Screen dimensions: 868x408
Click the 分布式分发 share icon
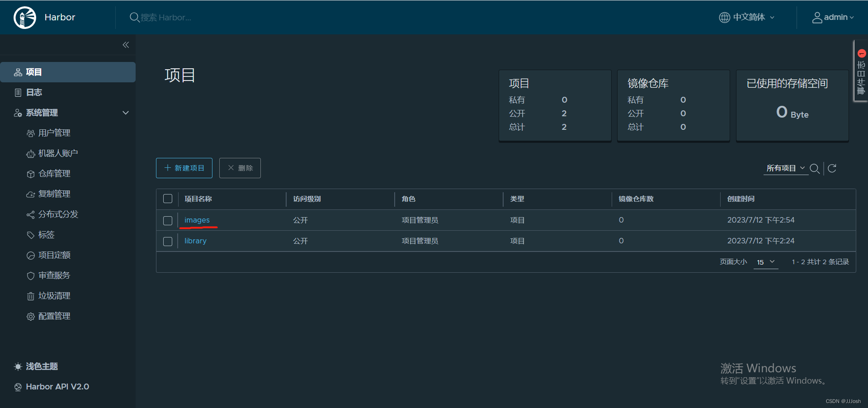point(30,215)
